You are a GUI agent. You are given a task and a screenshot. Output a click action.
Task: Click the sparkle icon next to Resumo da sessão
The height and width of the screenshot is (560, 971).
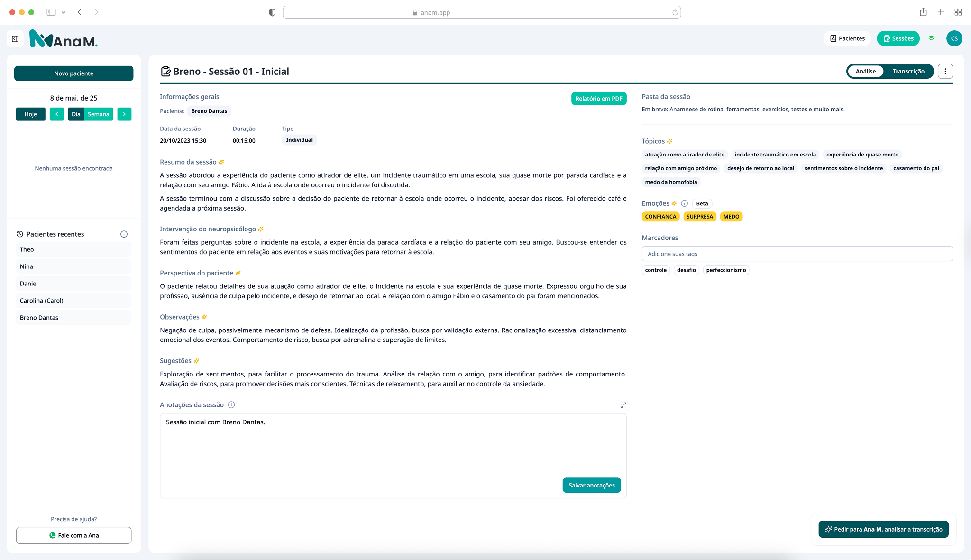click(221, 162)
